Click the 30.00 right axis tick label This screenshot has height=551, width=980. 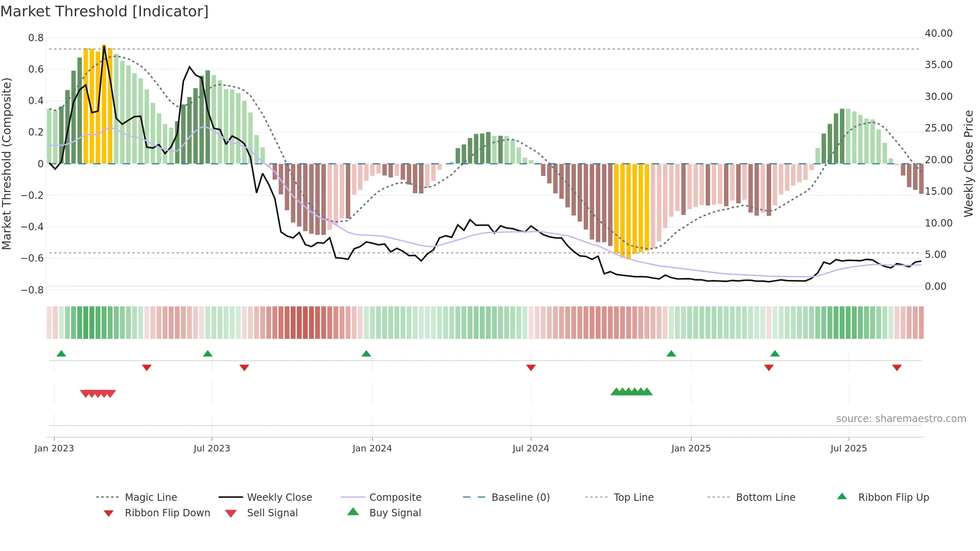[x=939, y=97]
